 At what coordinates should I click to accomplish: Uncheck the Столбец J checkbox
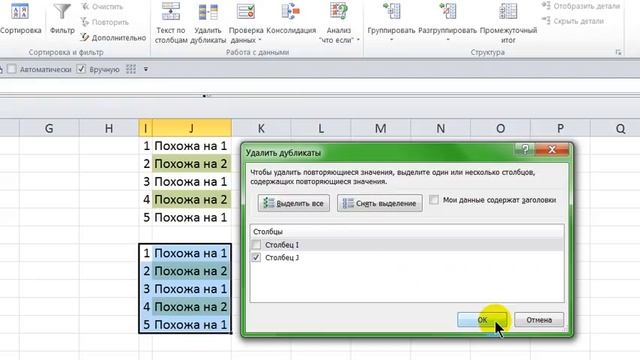(256, 258)
